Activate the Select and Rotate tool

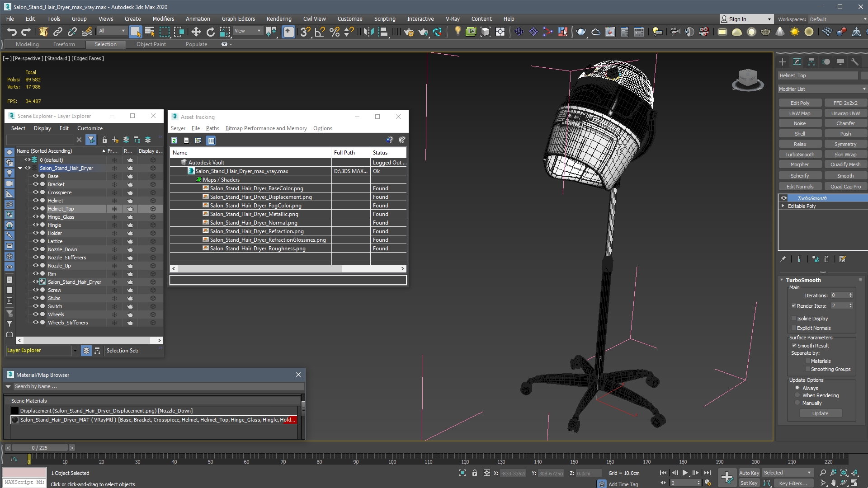click(211, 32)
